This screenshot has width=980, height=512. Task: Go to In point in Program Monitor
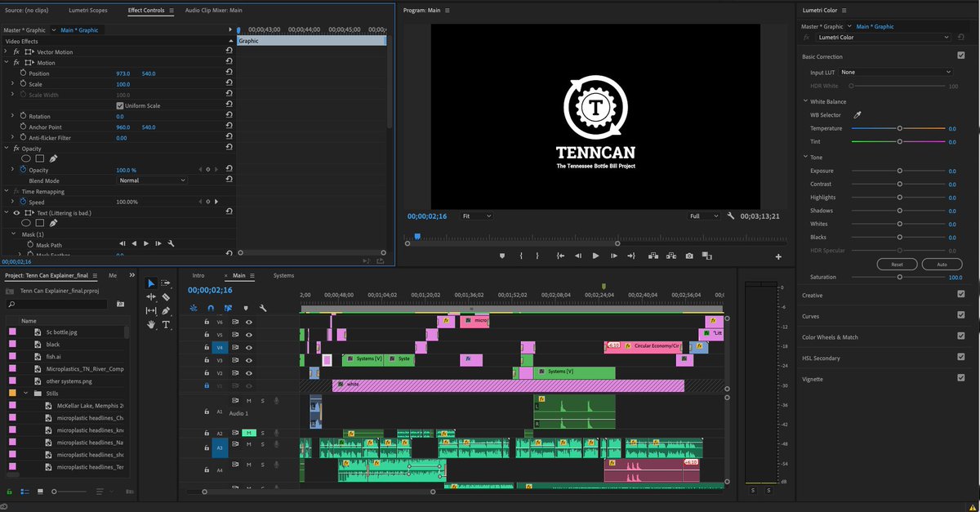point(560,256)
